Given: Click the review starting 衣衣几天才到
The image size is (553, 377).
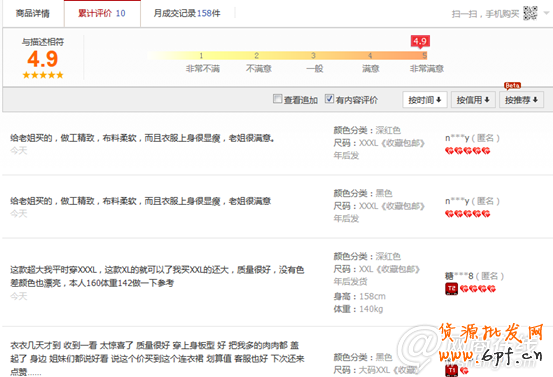Looking at the screenshot, I should click(x=157, y=358).
